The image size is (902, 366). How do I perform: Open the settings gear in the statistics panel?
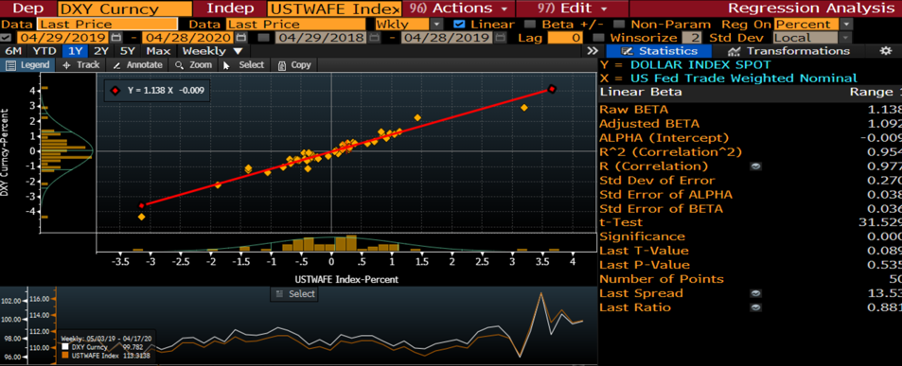tap(886, 51)
